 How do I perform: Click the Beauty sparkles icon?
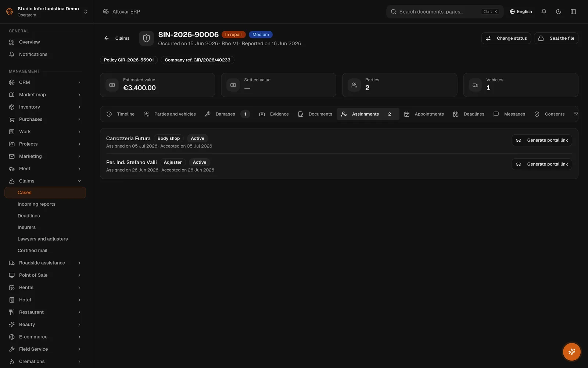point(12,325)
